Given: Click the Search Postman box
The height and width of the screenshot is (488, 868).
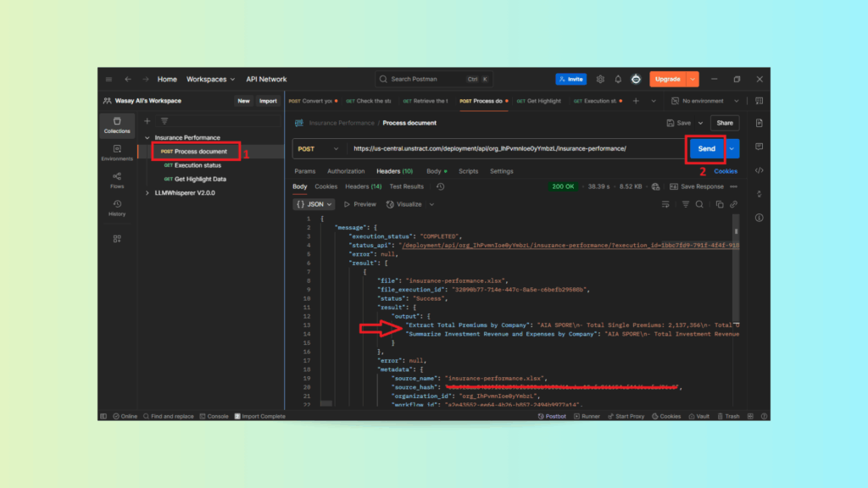Looking at the screenshot, I should point(433,79).
